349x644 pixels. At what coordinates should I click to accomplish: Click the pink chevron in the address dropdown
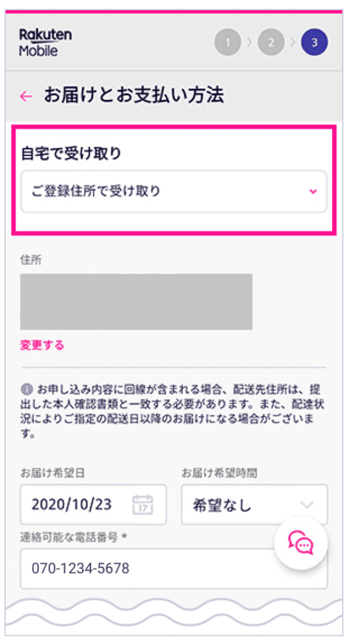coord(313,191)
